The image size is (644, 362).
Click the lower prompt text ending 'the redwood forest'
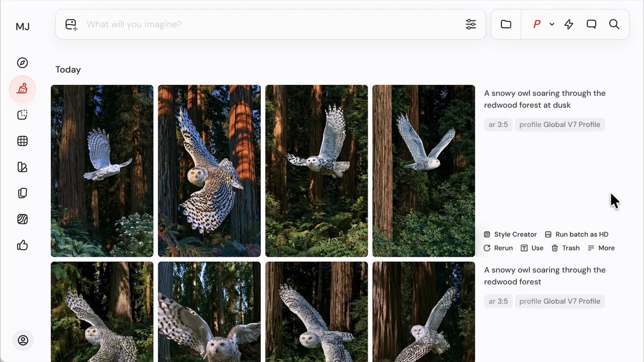click(545, 276)
